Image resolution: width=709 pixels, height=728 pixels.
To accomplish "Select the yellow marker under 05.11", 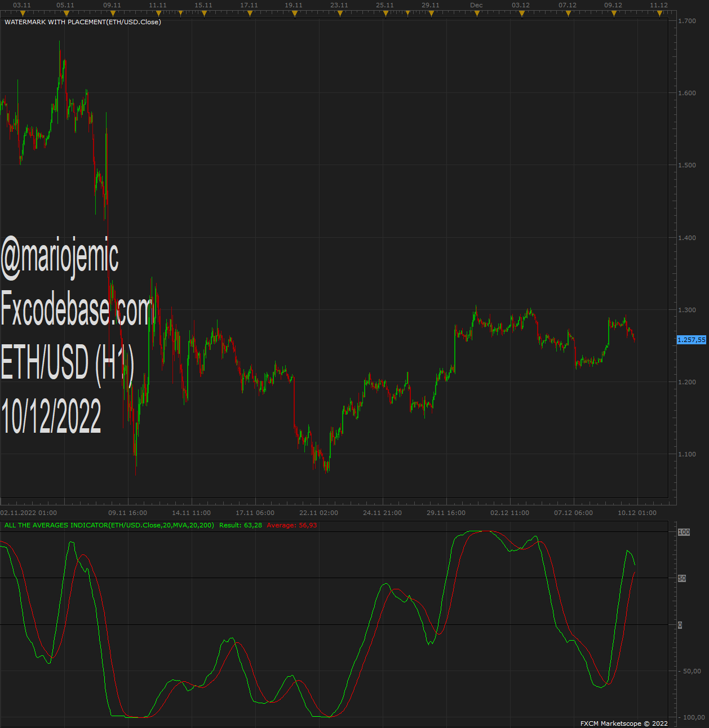I will click(x=66, y=14).
